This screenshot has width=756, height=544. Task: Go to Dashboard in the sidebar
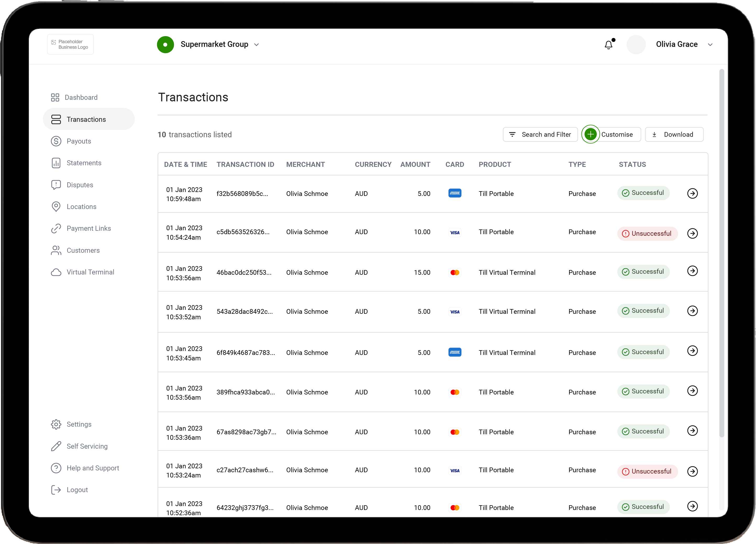click(x=74, y=97)
